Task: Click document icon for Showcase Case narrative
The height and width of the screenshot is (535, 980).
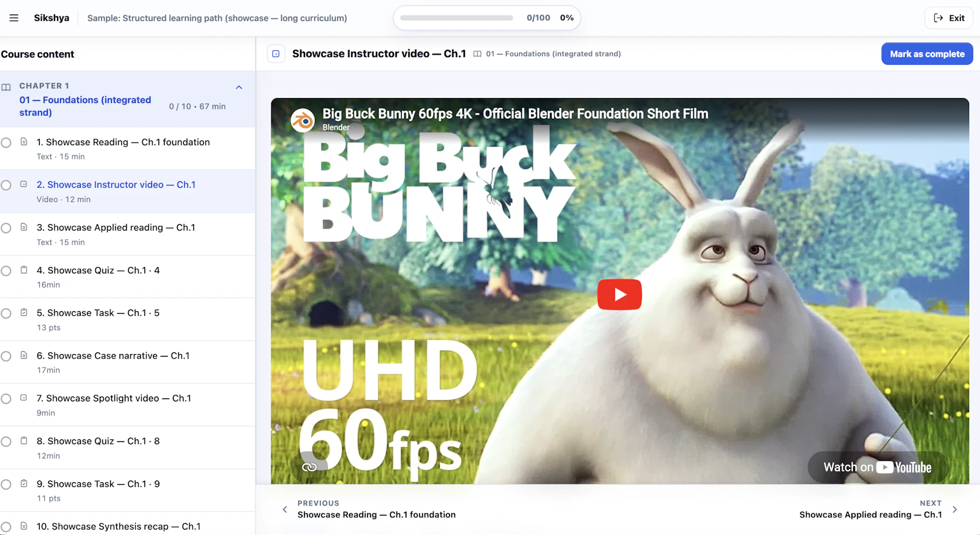Action: (x=24, y=355)
